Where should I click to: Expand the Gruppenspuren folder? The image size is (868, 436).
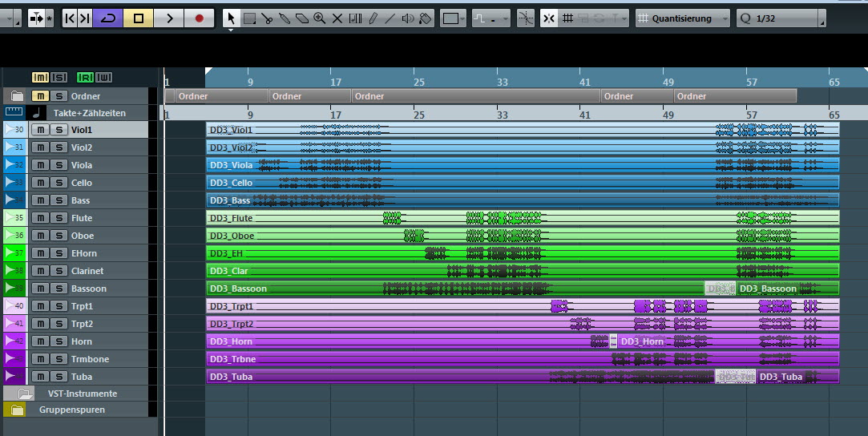pos(17,410)
